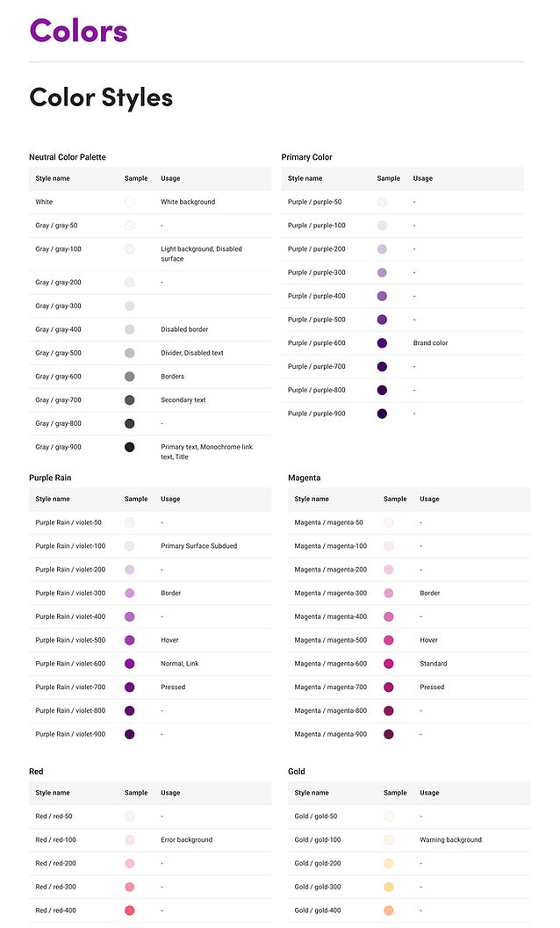560x928 pixels.
Task: Click the Primary Color section title
Action: (306, 157)
